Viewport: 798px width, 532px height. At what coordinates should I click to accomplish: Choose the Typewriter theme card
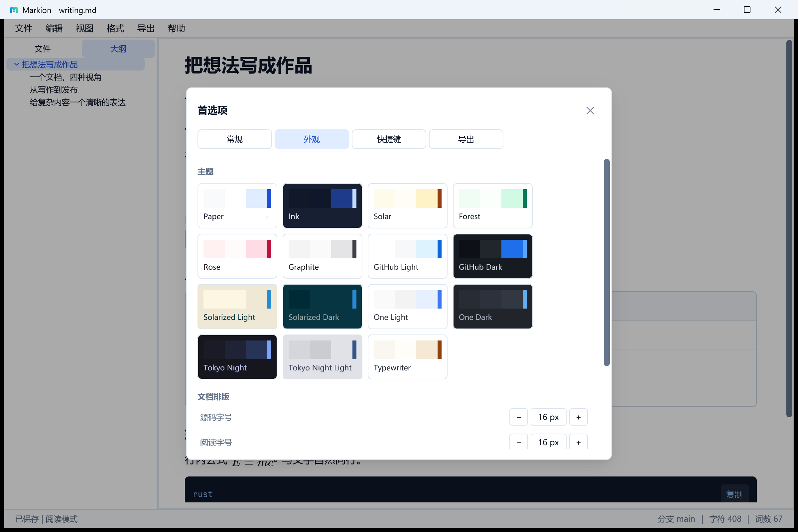[x=408, y=357]
